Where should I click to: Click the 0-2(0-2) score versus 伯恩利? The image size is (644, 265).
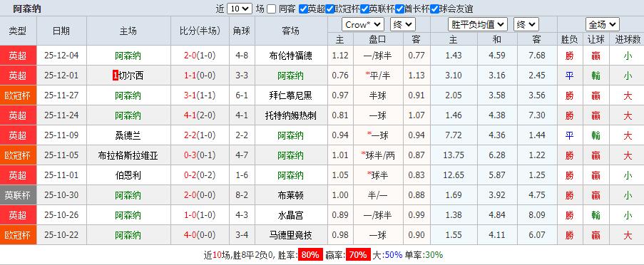pos(200,175)
